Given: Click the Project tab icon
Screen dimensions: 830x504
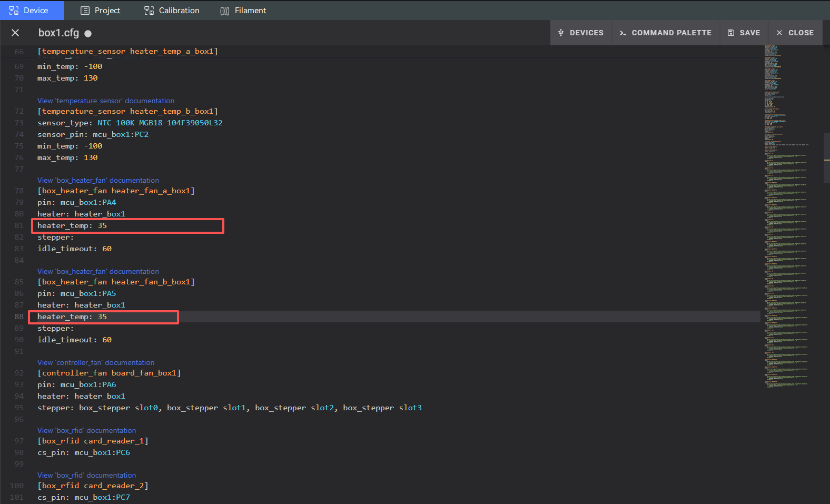Looking at the screenshot, I should point(85,11).
